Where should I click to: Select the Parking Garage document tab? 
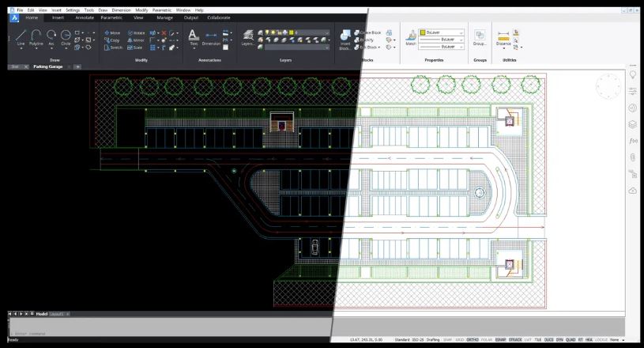click(48, 66)
